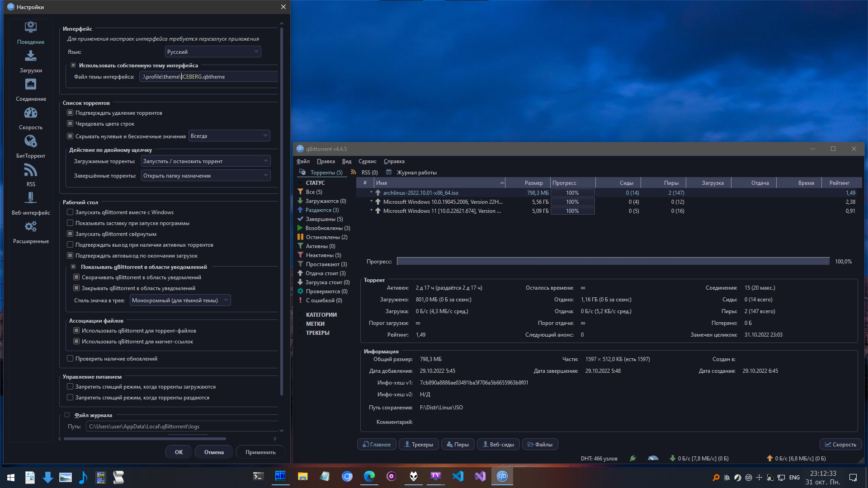Expand the tray icon style dropdown
The width and height of the screenshot is (868, 488).
point(180,300)
